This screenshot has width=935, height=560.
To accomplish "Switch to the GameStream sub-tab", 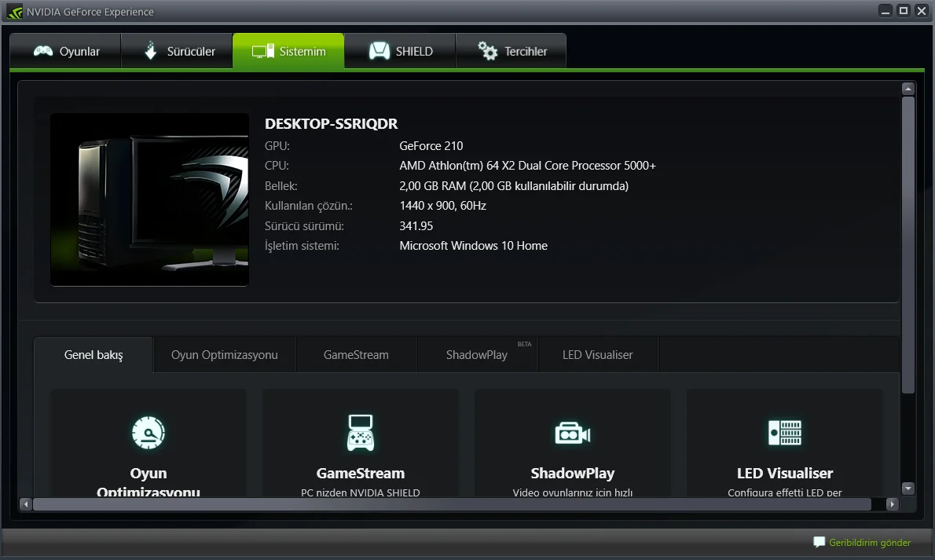I will click(356, 355).
